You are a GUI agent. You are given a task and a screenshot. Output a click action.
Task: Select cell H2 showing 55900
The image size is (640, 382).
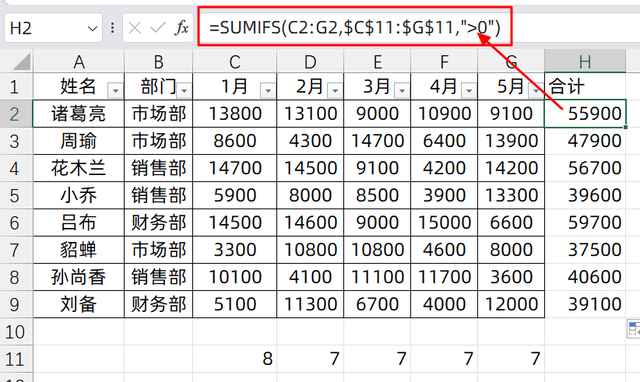[585, 113]
